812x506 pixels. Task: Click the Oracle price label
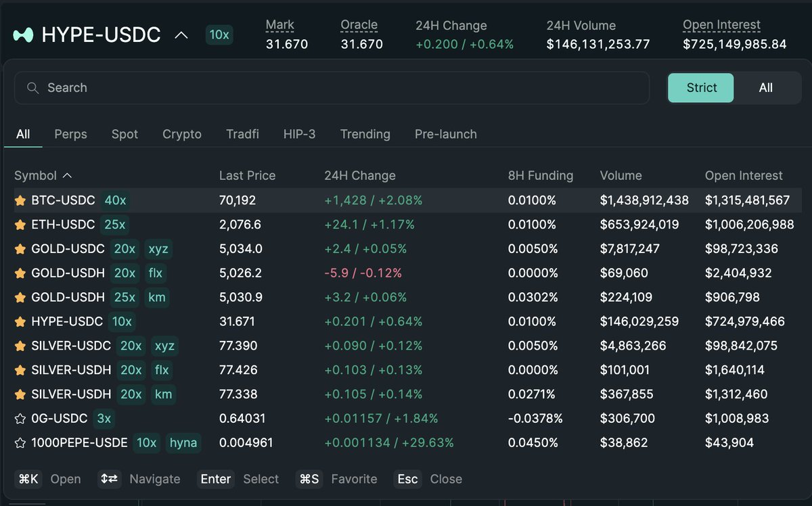tap(359, 25)
